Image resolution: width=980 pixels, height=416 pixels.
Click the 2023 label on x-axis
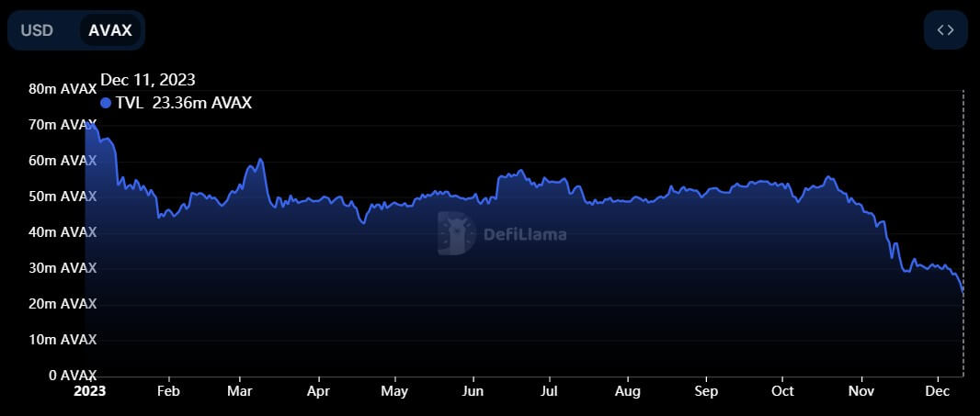pyautogui.click(x=90, y=389)
